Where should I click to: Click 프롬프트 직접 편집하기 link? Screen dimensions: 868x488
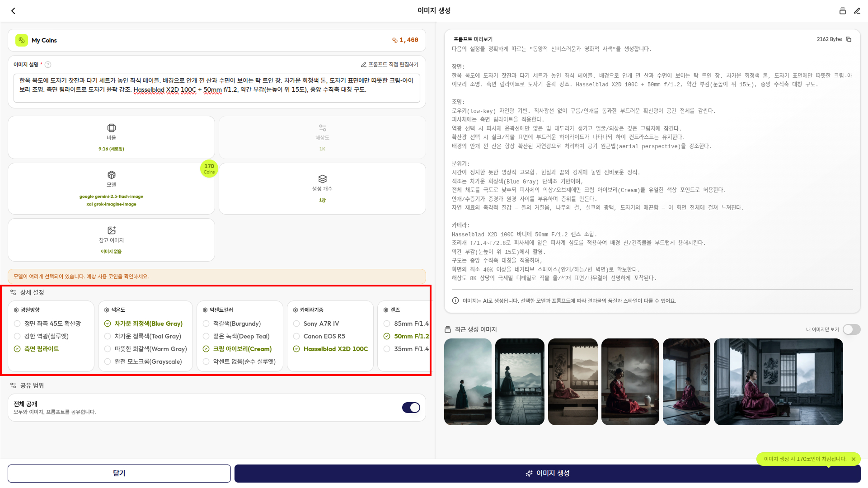[x=389, y=65]
